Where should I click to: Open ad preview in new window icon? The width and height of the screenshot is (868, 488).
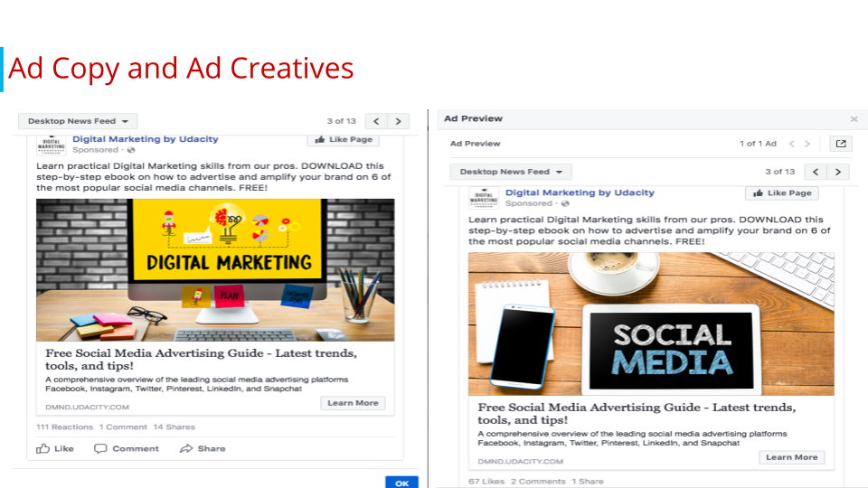click(841, 144)
